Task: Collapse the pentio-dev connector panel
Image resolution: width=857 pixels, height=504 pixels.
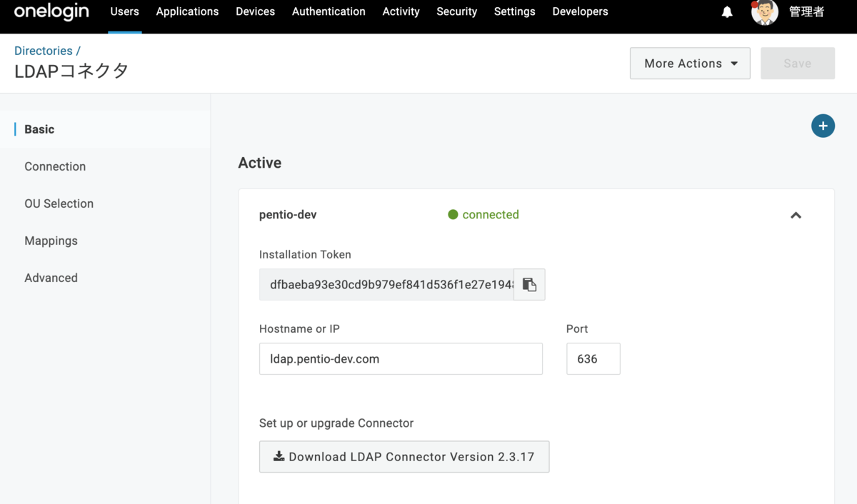Action: (796, 215)
